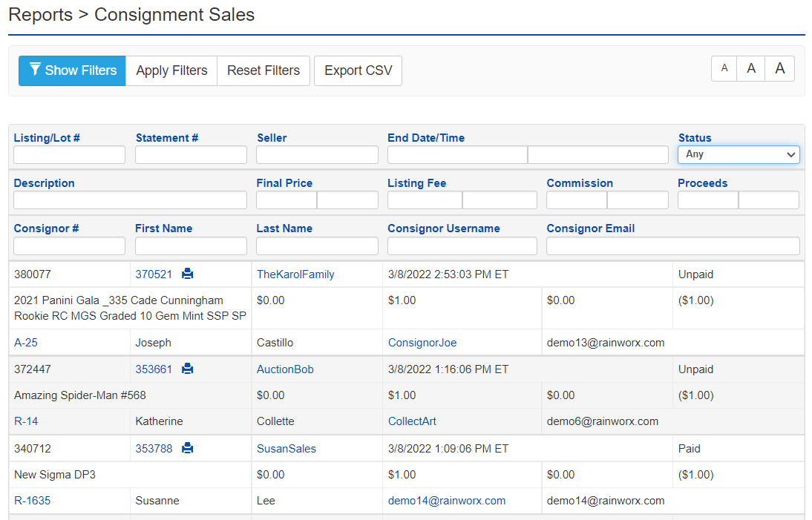Sort by Listing/Lot # column
Image resolution: width=812 pixels, height=520 pixels.
click(x=47, y=138)
